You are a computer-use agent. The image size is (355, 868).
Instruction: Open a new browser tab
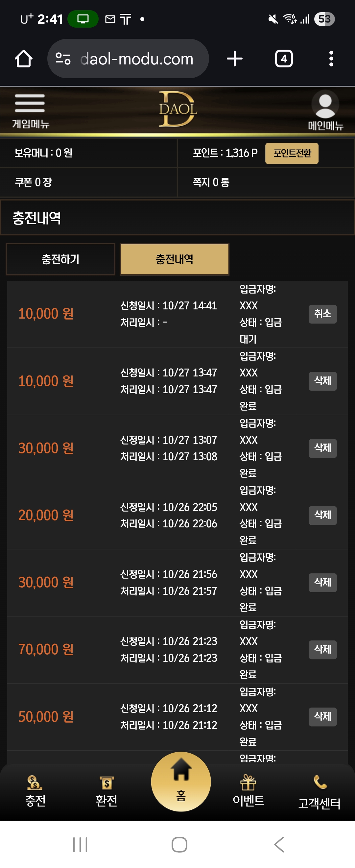pyautogui.click(x=234, y=59)
